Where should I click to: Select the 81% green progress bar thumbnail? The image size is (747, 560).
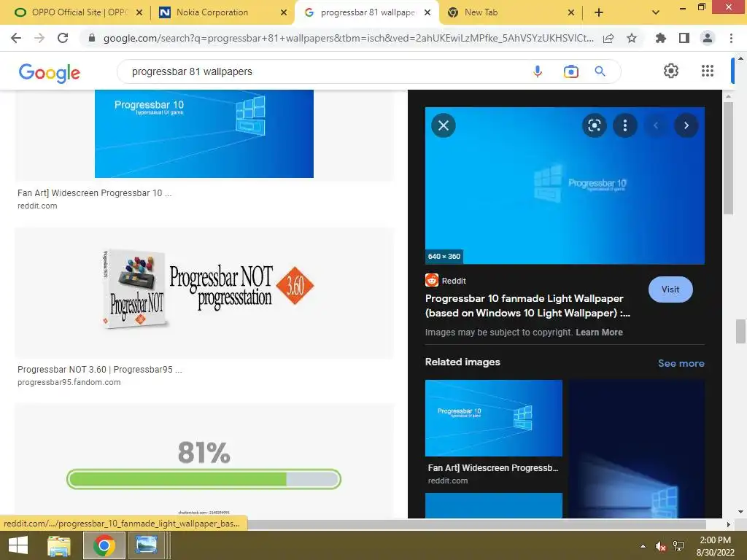pyautogui.click(x=204, y=461)
